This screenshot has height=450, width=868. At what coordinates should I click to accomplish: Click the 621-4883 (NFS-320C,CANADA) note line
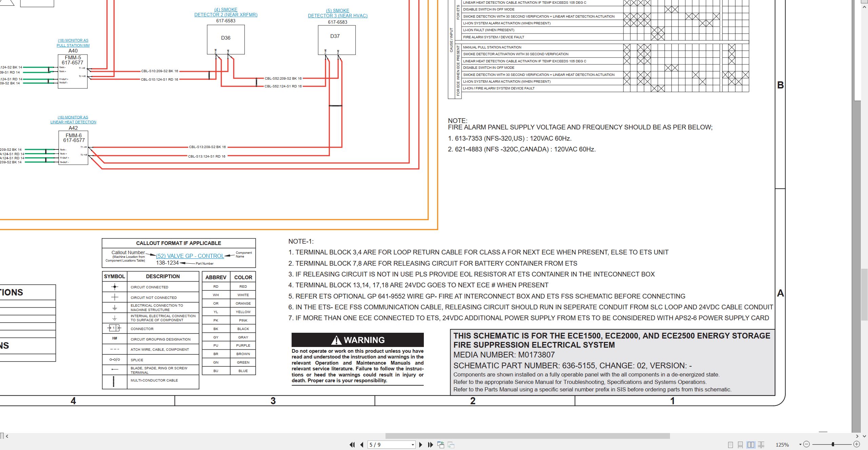click(522, 149)
